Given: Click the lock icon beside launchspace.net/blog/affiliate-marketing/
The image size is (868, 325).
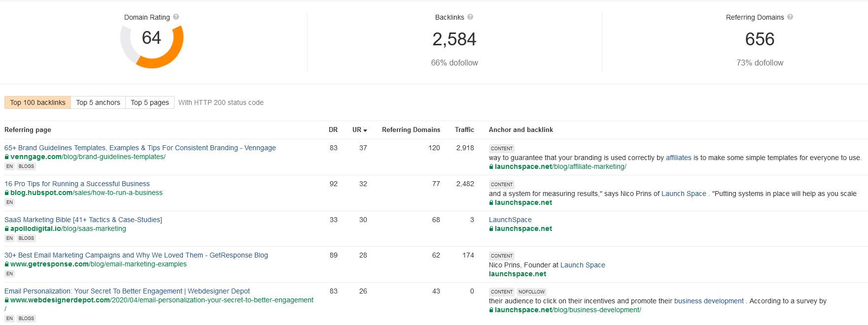Looking at the screenshot, I should 491,167.
